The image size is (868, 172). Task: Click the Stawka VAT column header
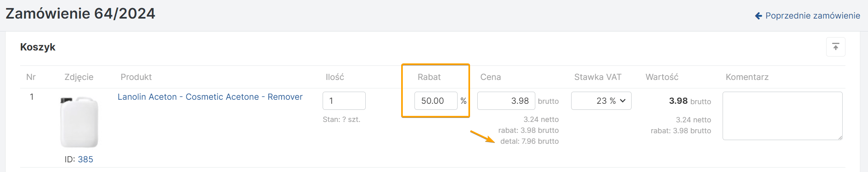coord(597,77)
